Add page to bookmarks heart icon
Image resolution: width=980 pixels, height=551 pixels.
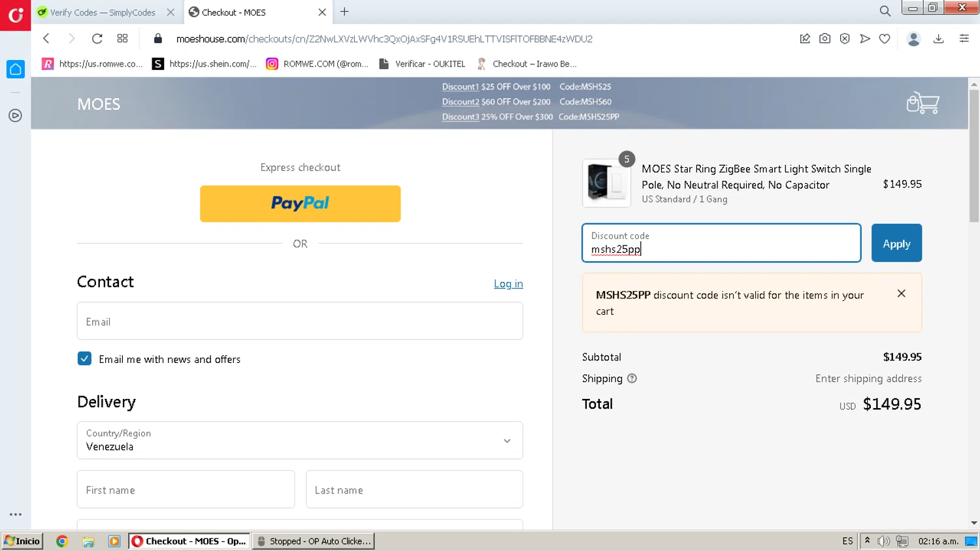pos(885,39)
